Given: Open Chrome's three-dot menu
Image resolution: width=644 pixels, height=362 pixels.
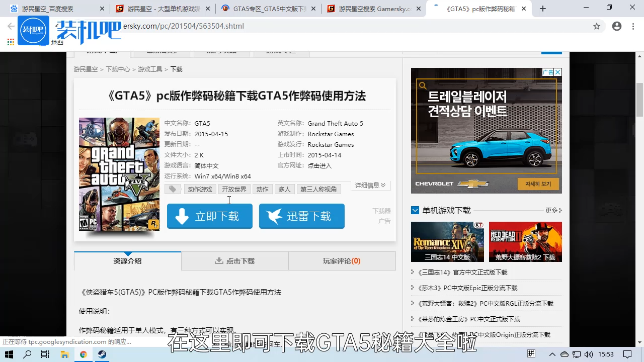Looking at the screenshot, I should 633,26.
